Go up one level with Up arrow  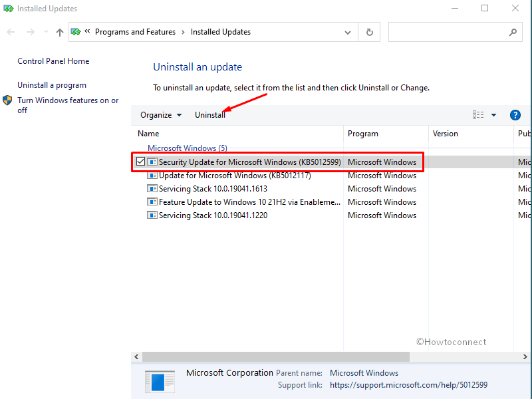pyautogui.click(x=60, y=32)
